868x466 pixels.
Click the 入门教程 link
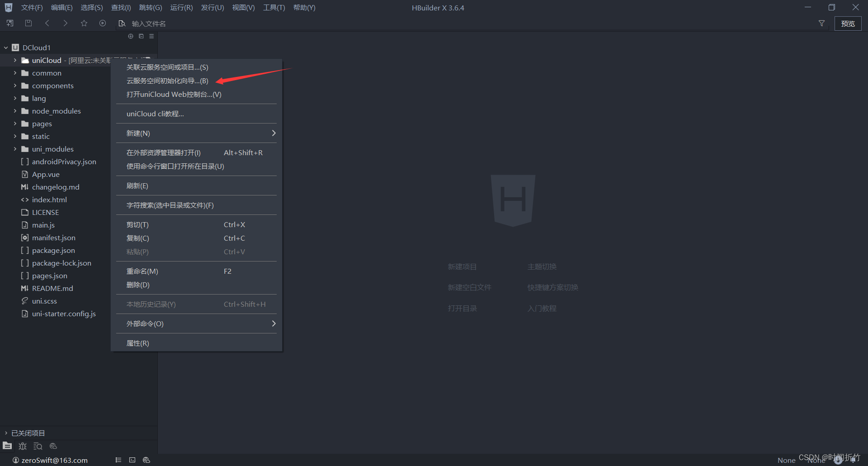[x=542, y=308]
